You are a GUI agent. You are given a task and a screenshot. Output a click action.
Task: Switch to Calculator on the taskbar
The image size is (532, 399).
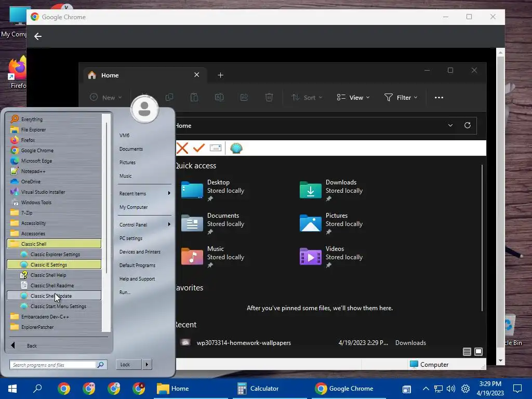pyautogui.click(x=270, y=389)
